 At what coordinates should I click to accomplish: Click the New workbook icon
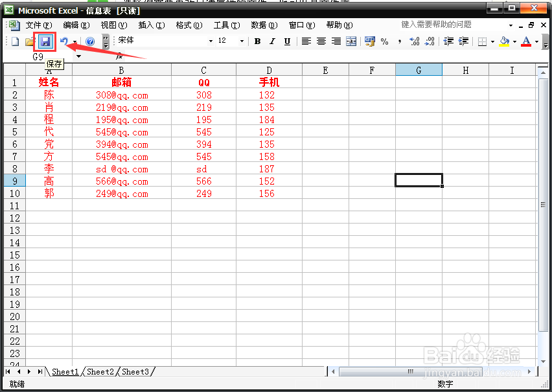point(15,41)
